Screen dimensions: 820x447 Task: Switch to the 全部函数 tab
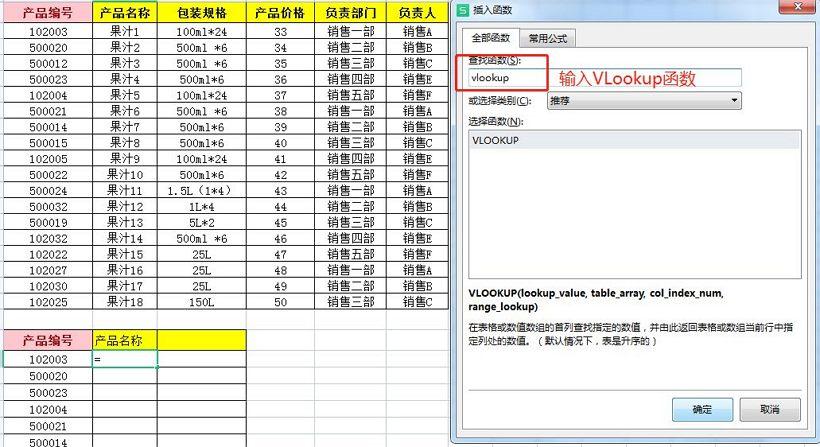tap(491, 38)
